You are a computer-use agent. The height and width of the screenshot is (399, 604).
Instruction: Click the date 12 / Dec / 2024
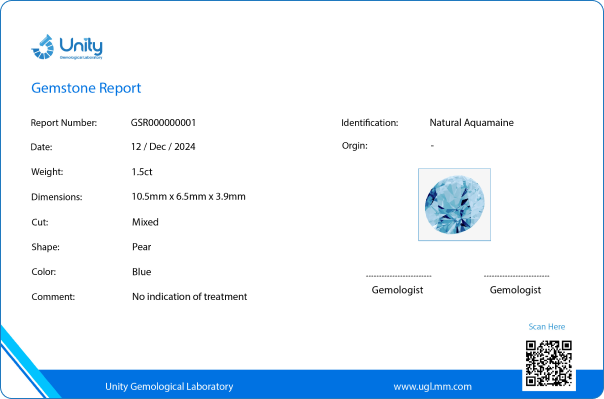(x=163, y=147)
